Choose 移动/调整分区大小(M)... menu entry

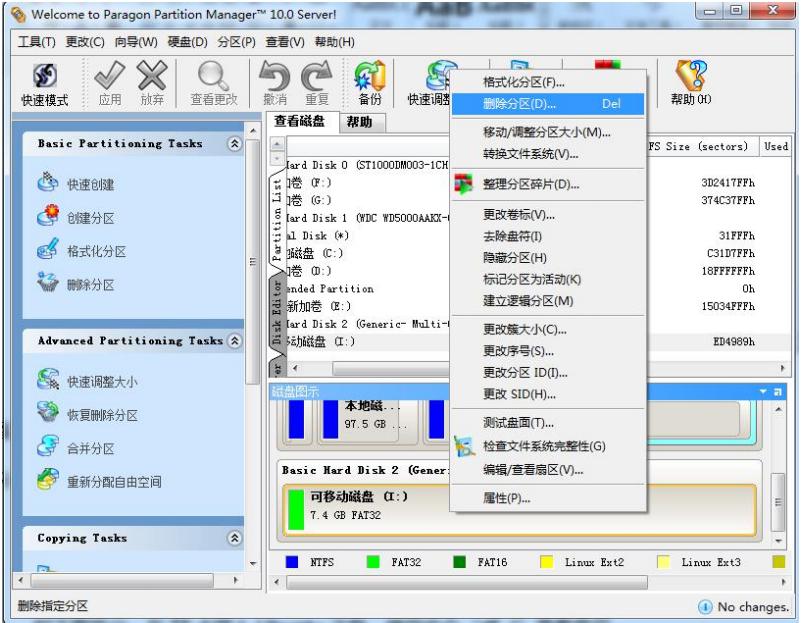click(548, 132)
